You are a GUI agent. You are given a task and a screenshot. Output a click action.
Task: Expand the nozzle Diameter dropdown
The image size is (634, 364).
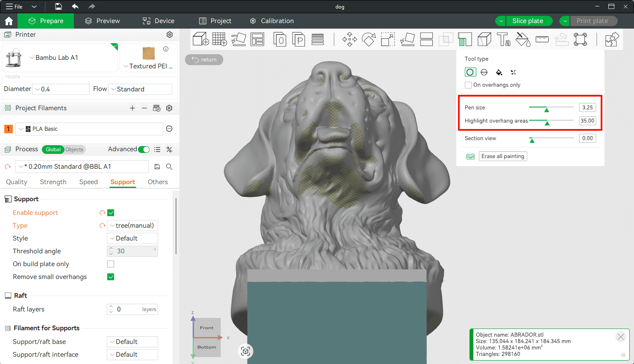click(61, 89)
